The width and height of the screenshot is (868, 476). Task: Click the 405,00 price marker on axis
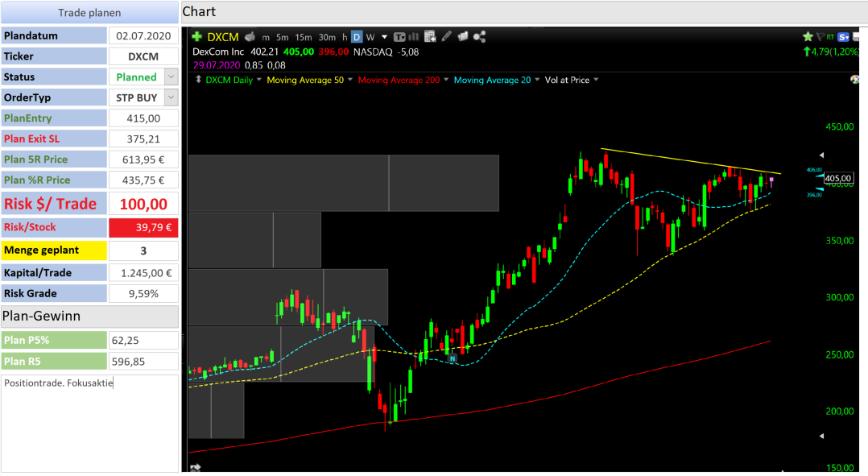838,178
